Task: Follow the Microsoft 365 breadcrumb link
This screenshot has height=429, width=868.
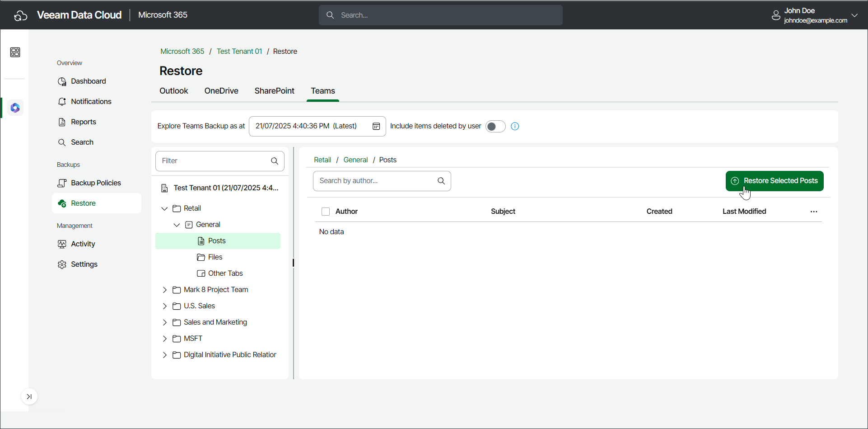Action: coord(182,52)
